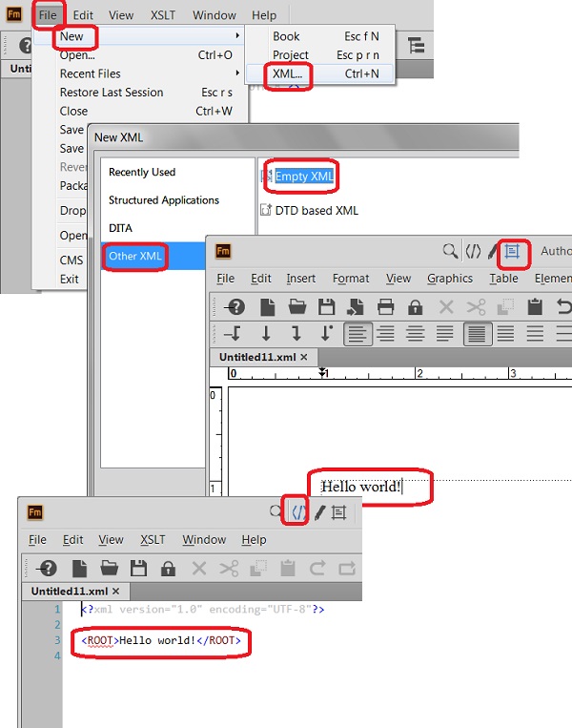
Task: Switch to XML code view in the bottom window
Action: 298,512
